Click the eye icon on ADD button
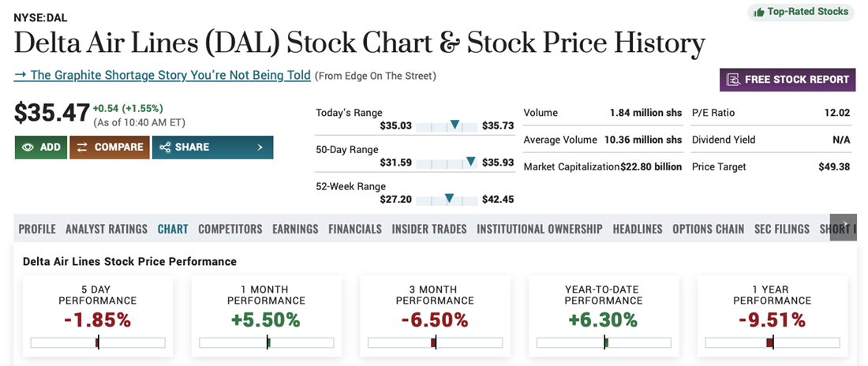The image size is (868, 366). pos(28,148)
